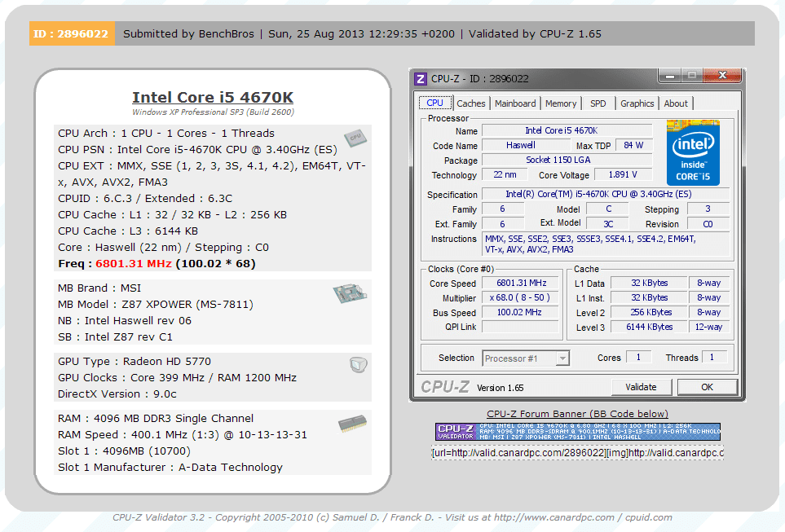Viewport: 785px width, 532px height.
Task: Click the Instructions field listing MMX, SSE
Action: click(606, 244)
